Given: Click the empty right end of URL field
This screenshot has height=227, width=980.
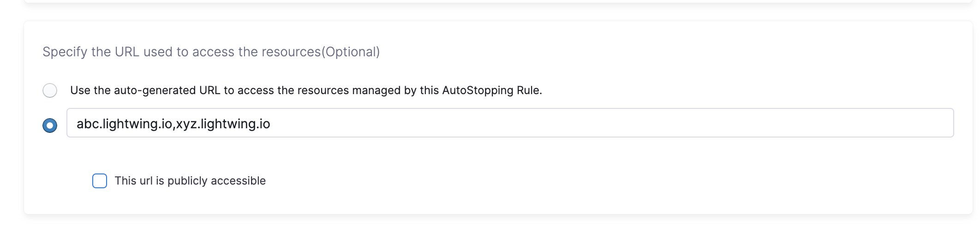Looking at the screenshot, I should pos(877,123).
